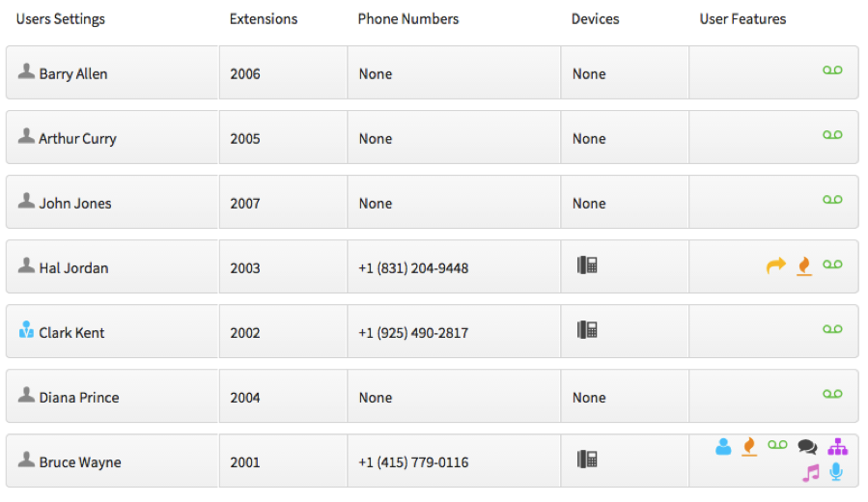Open Bruce Wayne's chat bubbles feature icon
This screenshot has width=868, height=502.
pyautogui.click(x=807, y=446)
